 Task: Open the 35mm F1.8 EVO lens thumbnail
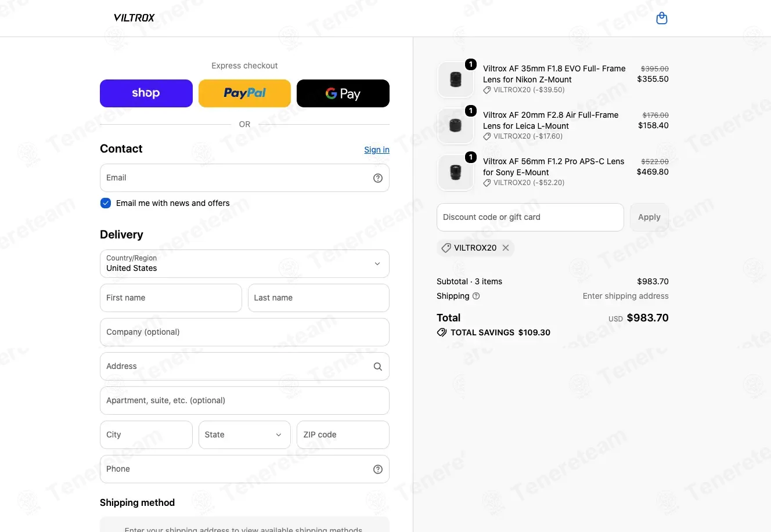click(456, 79)
